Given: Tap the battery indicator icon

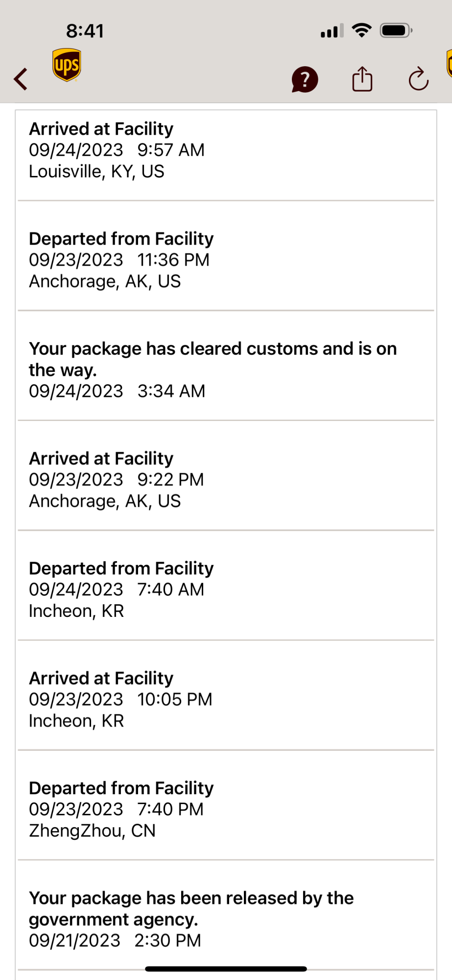Looking at the screenshot, I should pos(396,31).
